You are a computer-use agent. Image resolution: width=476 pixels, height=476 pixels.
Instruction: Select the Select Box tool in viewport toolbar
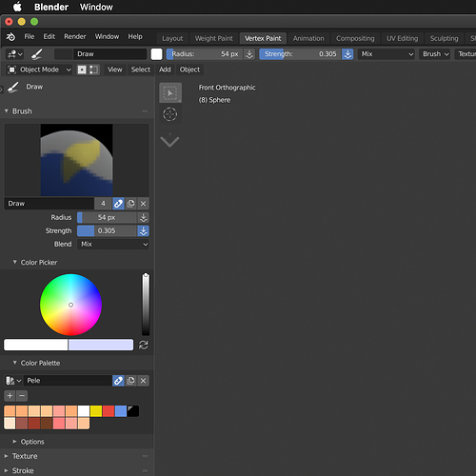click(170, 92)
